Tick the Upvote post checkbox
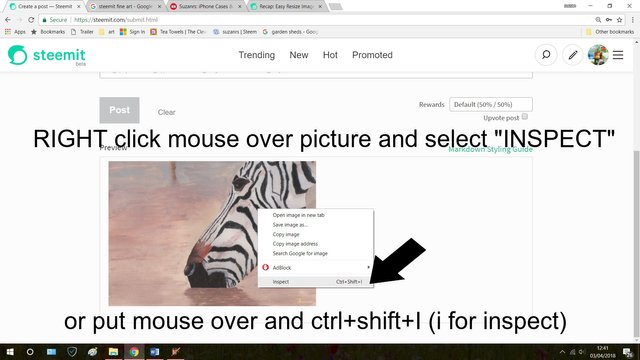Viewport: 640px width, 360px height. point(525,117)
